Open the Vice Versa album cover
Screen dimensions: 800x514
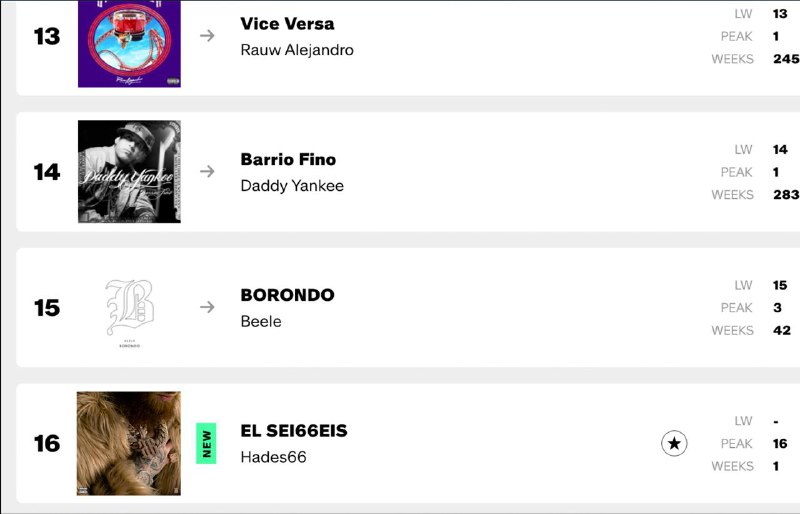pos(129,43)
